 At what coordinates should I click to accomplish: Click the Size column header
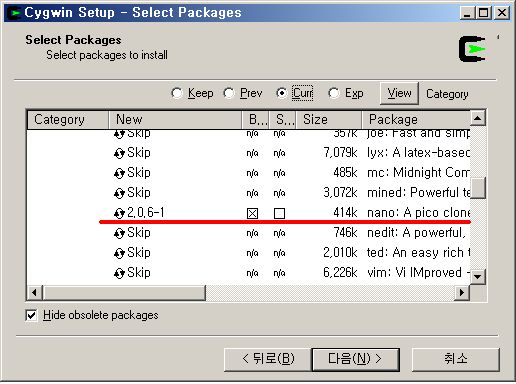tap(329, 120)
